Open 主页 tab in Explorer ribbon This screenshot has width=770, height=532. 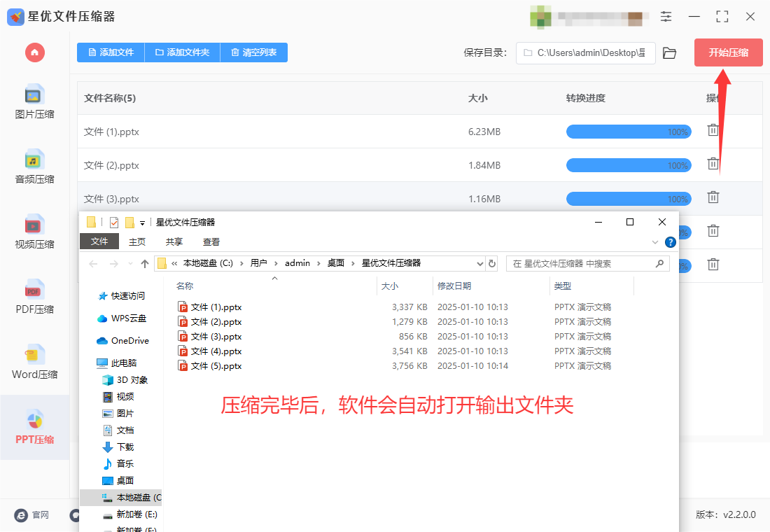click(137, 241)
